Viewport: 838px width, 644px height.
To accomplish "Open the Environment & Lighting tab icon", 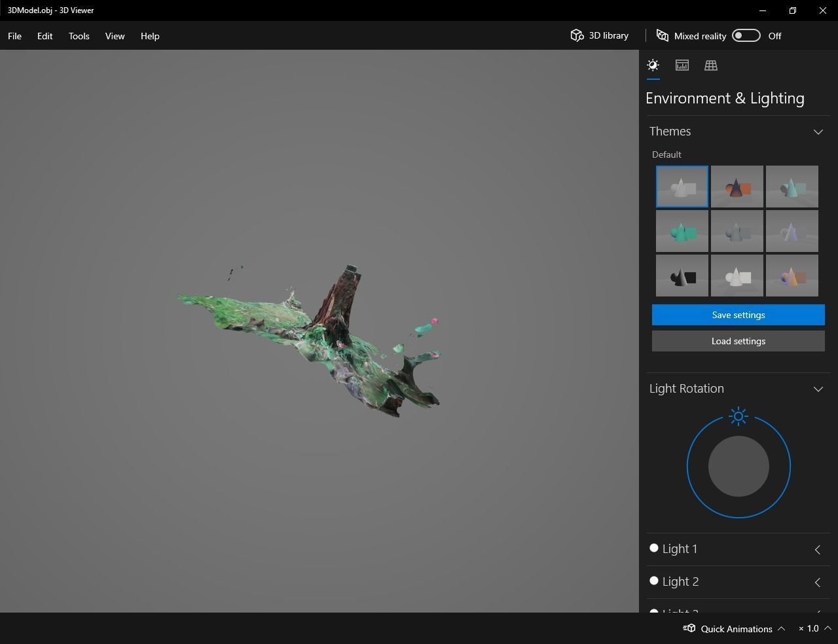I will (x=653, y=65).
